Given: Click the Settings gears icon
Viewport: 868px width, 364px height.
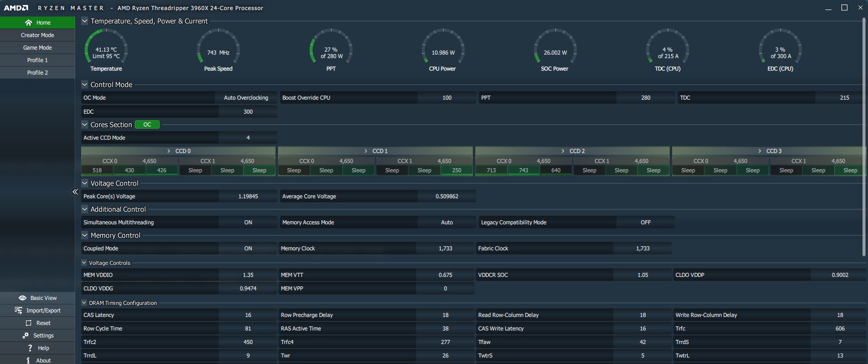Looking at the screenshot, I should point(26,335).
